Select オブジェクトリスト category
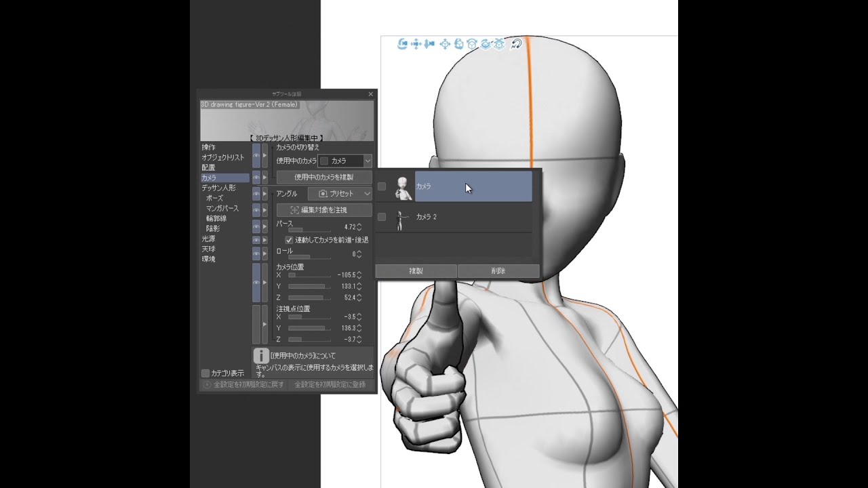Screen dimensions: 868x488 tap(223, 157)
